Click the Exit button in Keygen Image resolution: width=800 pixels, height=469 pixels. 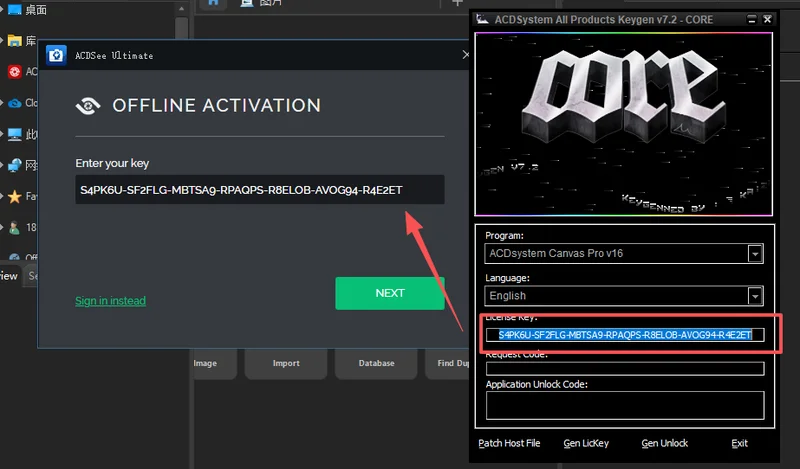point(739,443)
